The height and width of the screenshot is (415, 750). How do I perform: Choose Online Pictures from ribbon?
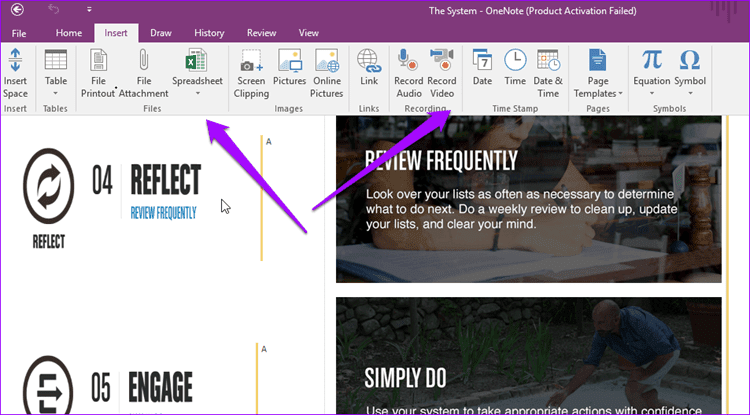pos(327,60)
